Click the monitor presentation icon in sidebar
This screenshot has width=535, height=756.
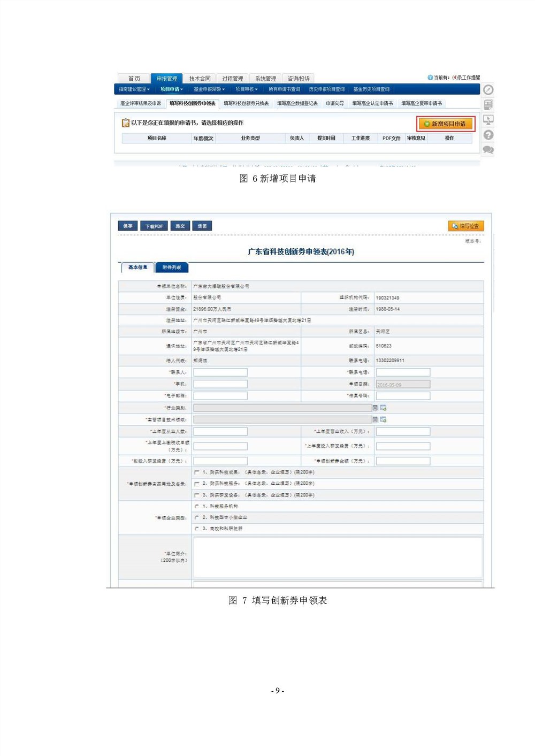tap(488, 120)
